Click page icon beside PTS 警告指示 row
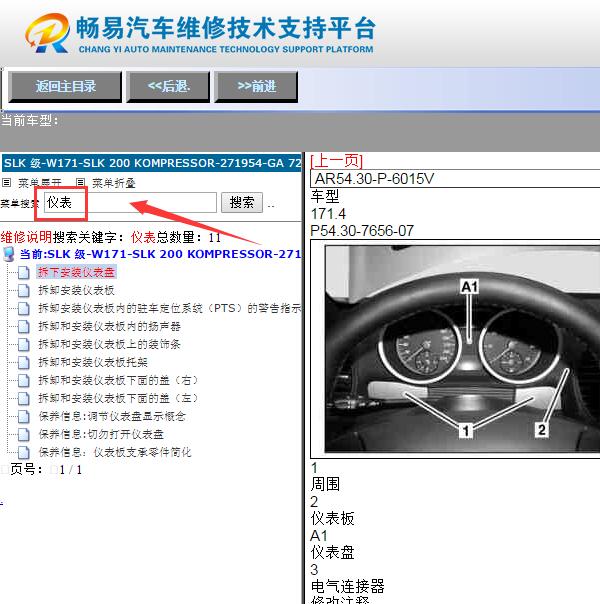The width and height of the screenshot is (600, 604). click(23, 308)
